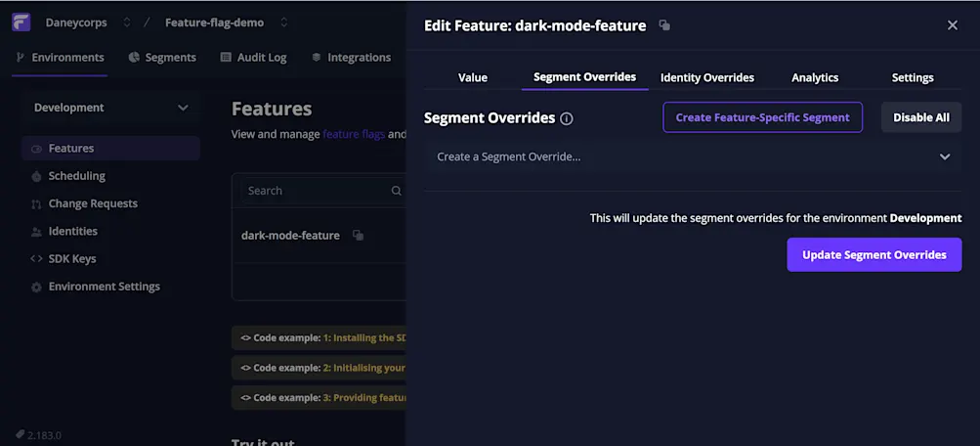
Task: Switch to the Analytics tab
Action: [815, 77]
